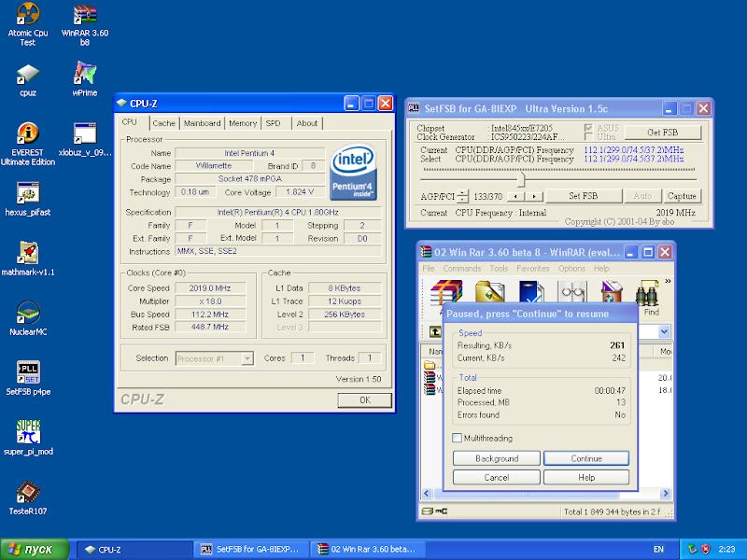Click OK in the CPU-Z window
Image resolution: width=747 pixels, height=560 pixels.
pyautogui.click(x=365, y=400)
